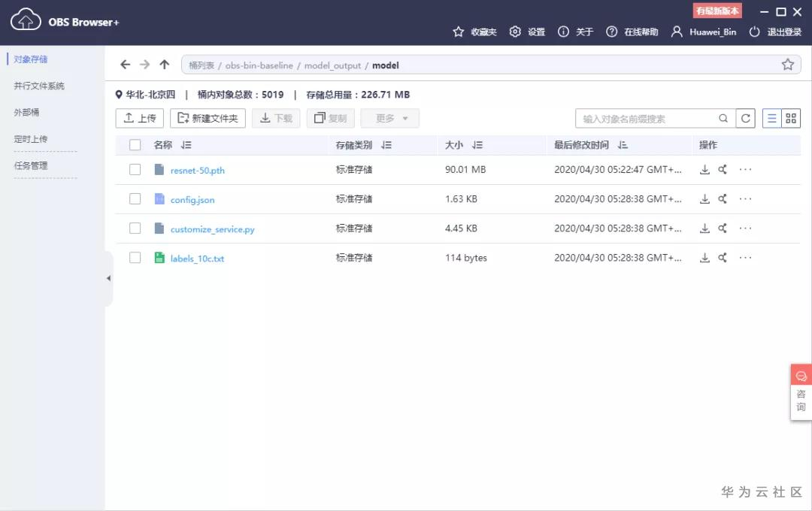Open the 并行文件系统 sidebar item
The image size is (812, 511).
pyautogui.click(x=39, y=86)
